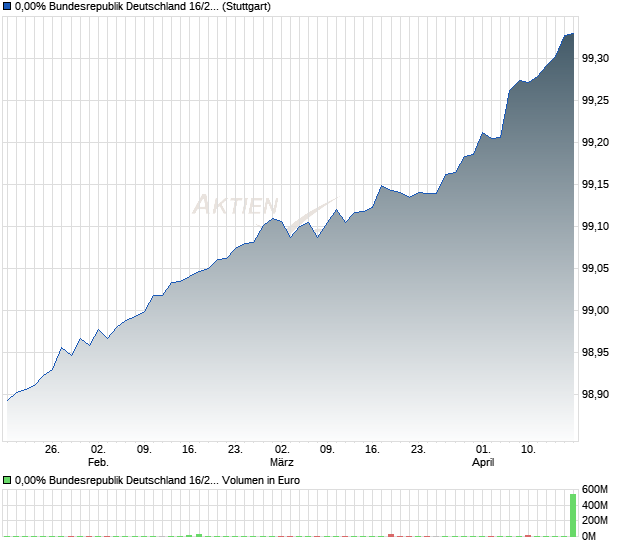Screen dimensions: 620x546
Task: Click the 'März' month label
Action: pyautogui.click(x=282, y=462)
